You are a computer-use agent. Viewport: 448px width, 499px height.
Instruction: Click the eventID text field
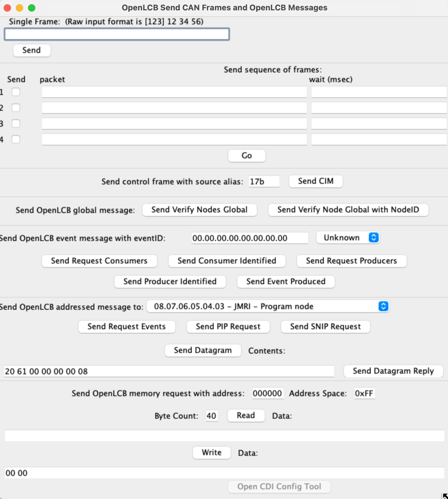point(250,238)
